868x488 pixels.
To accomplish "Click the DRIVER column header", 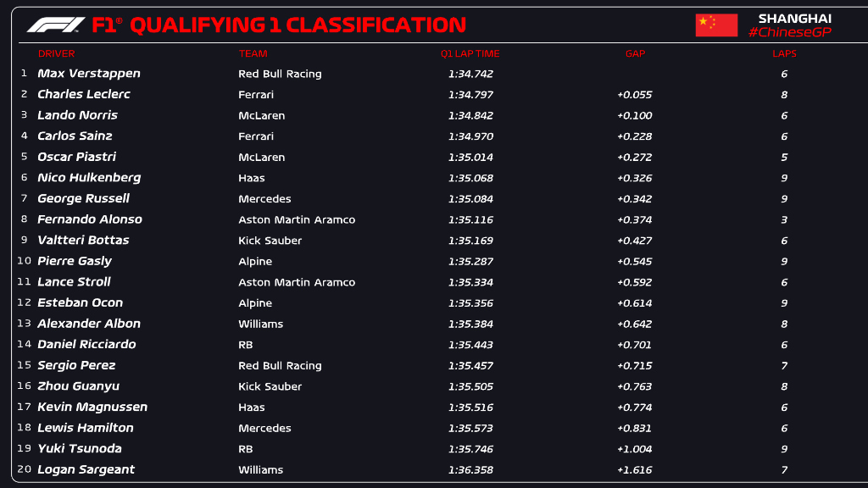I will coord(56,53).
